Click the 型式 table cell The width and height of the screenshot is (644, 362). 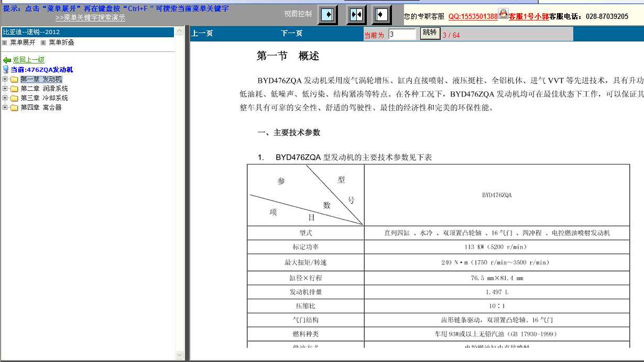tap(305, 233)
